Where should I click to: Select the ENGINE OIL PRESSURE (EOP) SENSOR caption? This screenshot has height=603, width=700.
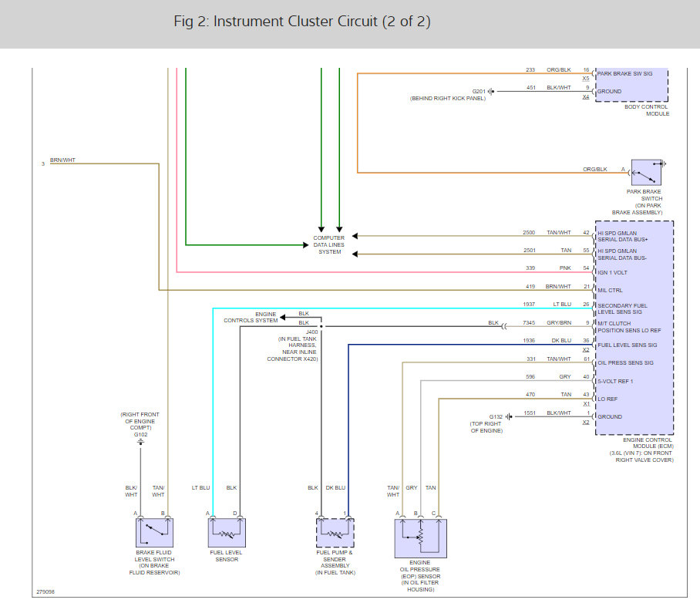coord(420,576)
